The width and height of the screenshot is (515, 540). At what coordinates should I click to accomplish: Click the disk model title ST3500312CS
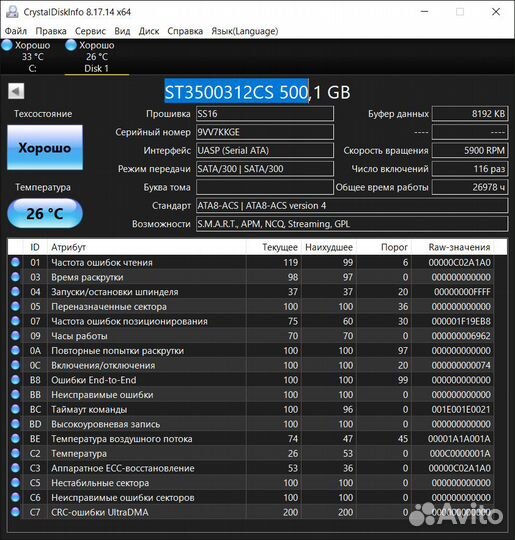pos(257,92)
